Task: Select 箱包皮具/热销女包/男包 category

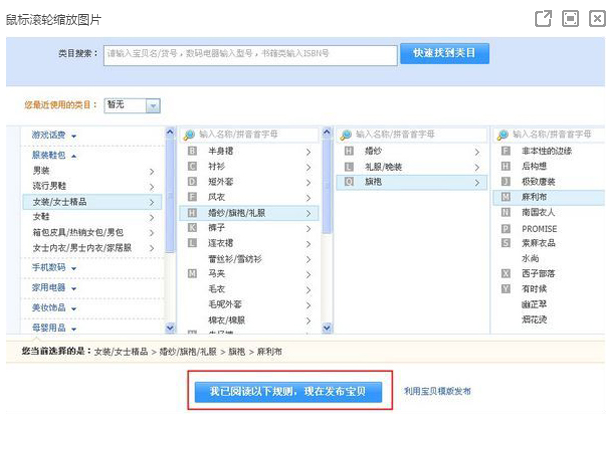Action: pyautogui.click(x=92, y=232)
